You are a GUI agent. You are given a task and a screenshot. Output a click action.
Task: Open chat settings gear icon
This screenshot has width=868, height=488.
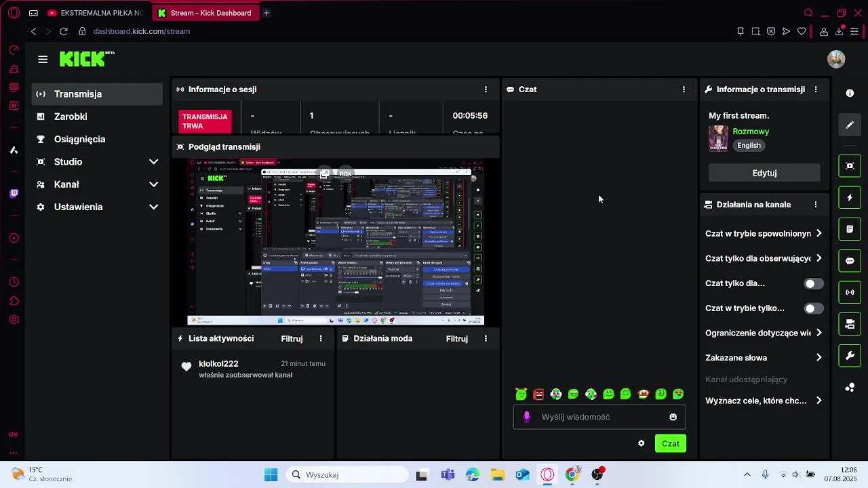pos(642,443)
